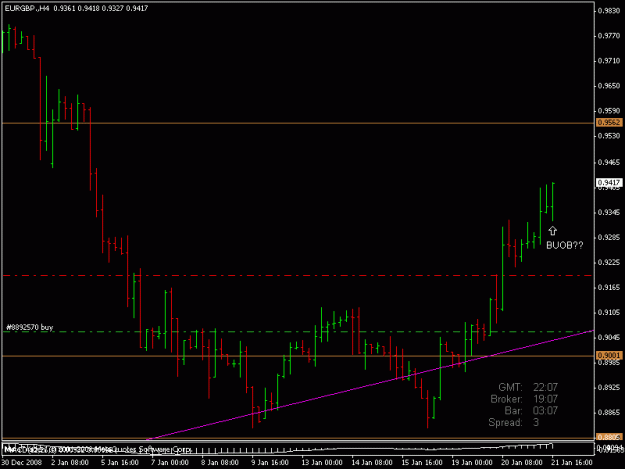This screenshot has width=625, height=469.
Task: Click the 0.9590 price scale label
Action: point(609,110)
